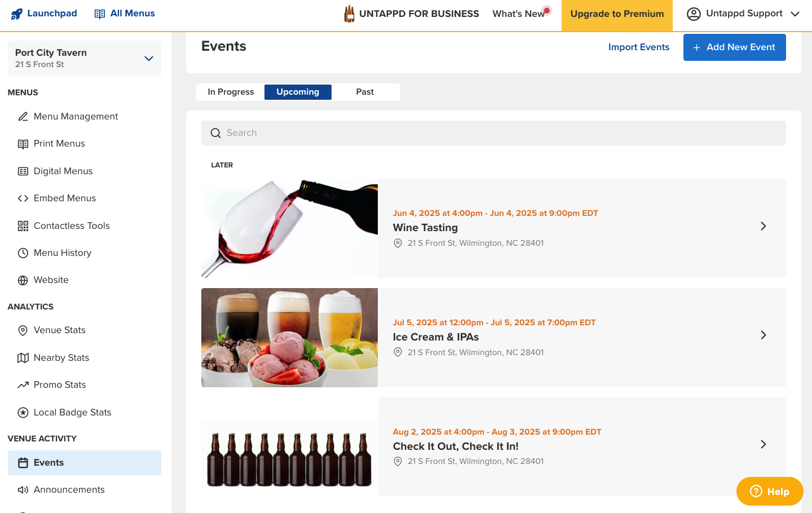
Task: Click the Contactless Tools QR icon
Action: (x=23, y=226)
